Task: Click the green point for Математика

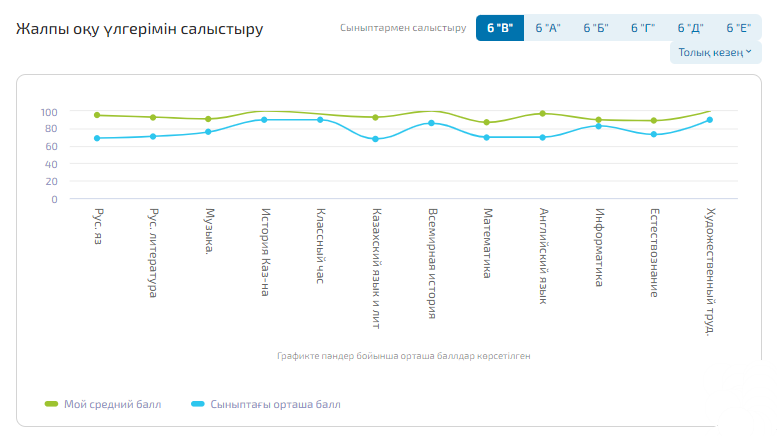Action: 486,122
